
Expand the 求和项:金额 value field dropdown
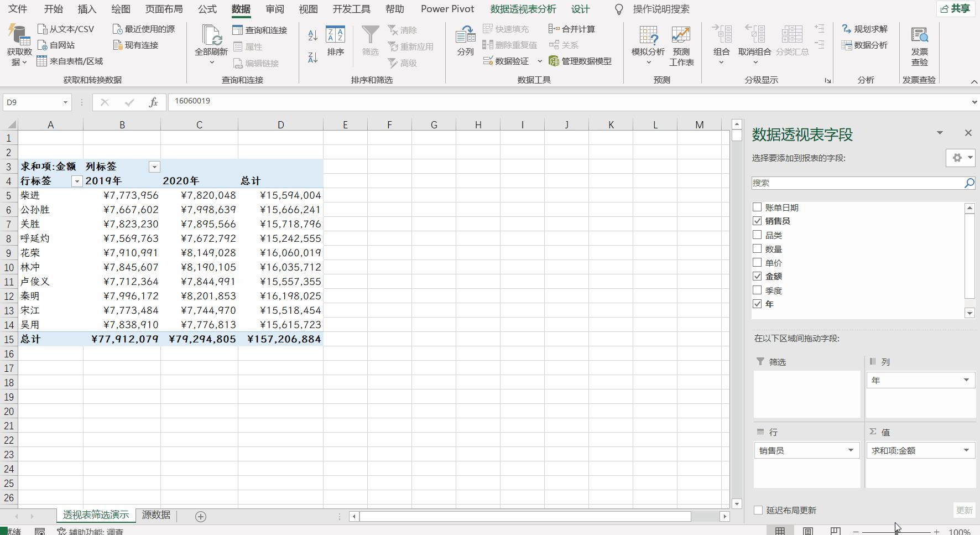[x=966, y=450]
